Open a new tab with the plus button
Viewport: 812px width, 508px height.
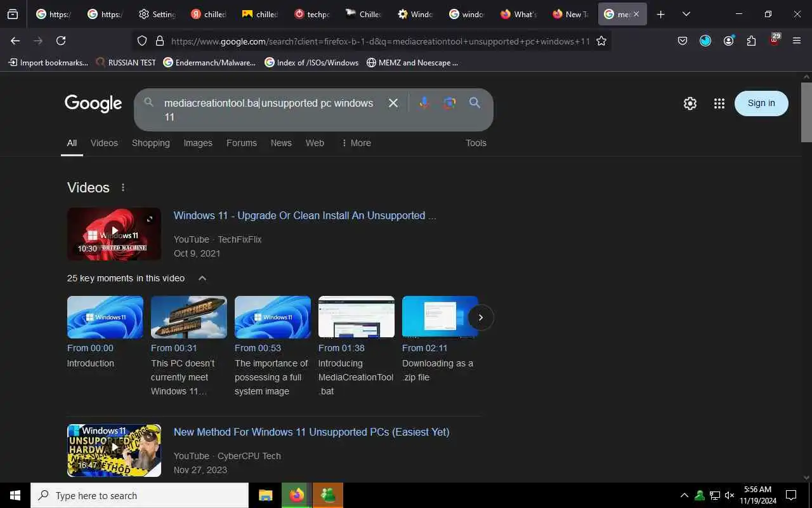[x=660, y=14]
